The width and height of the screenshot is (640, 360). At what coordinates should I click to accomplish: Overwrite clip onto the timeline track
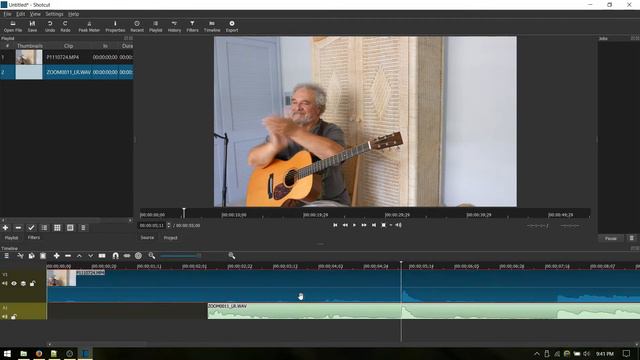[x=102, y=256]
